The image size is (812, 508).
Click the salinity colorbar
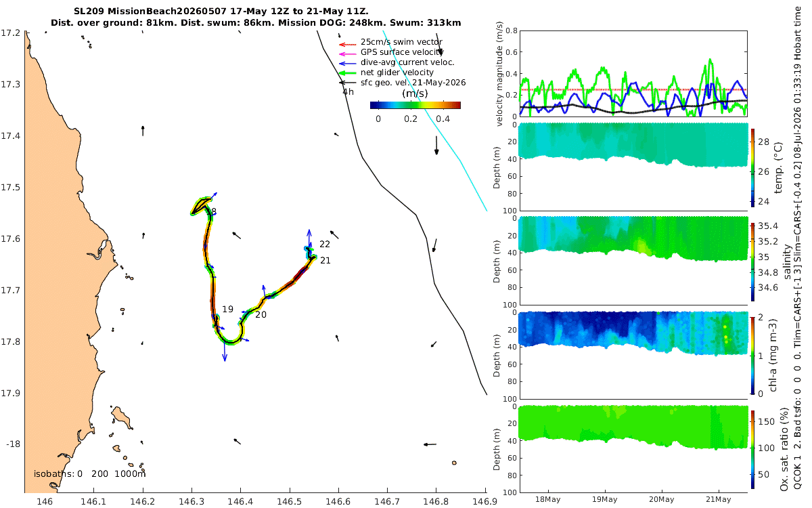pos(753,261)
